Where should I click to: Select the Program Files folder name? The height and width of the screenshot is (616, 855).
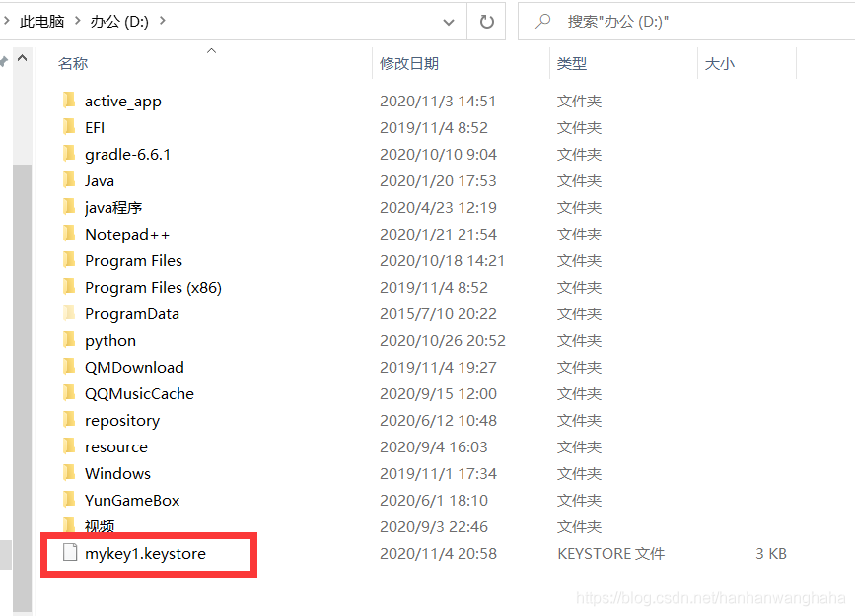(x=133, y=261)
